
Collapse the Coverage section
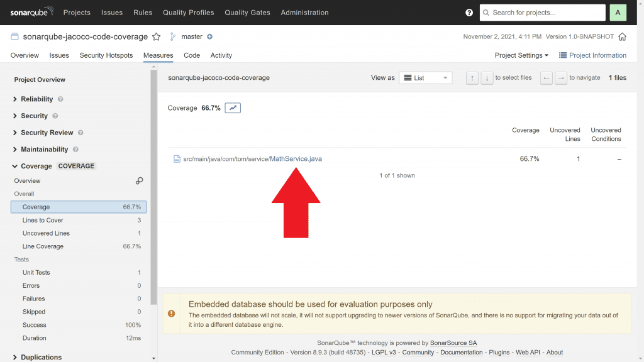(x=36, y=167)
